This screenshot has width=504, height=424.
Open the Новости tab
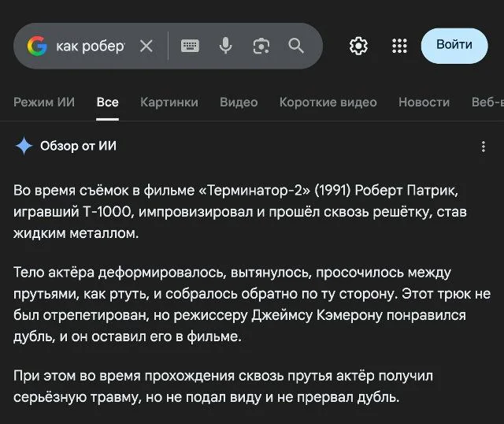(x=424, y=102)
